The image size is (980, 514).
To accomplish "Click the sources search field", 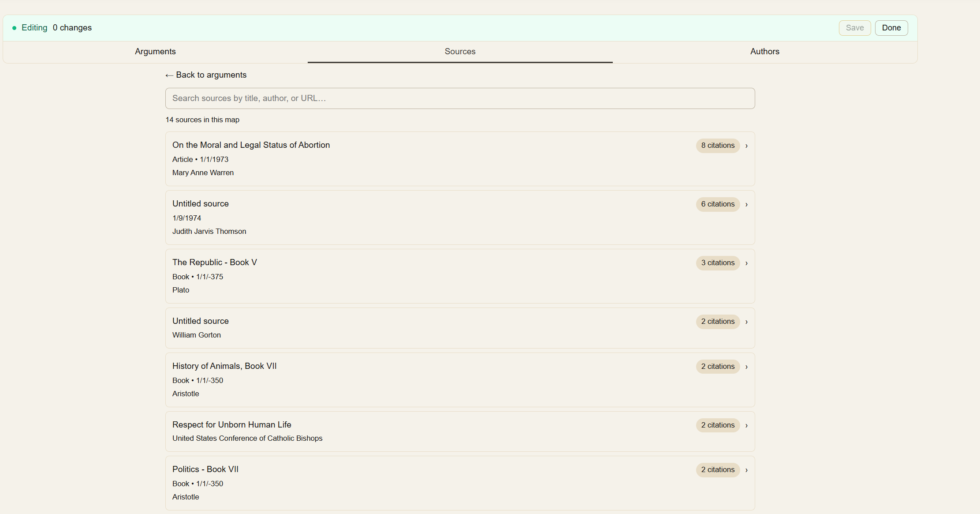I will 460,98.
